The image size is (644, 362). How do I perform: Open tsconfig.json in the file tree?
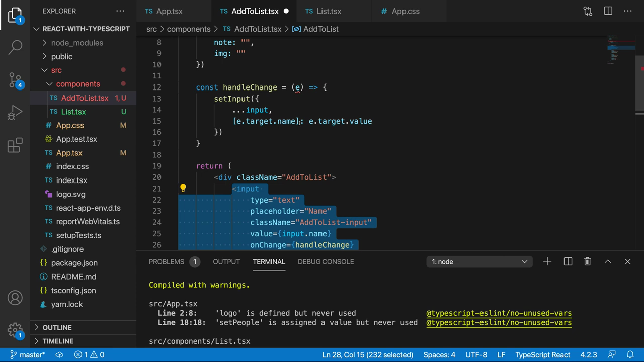[x=83, y=290]
